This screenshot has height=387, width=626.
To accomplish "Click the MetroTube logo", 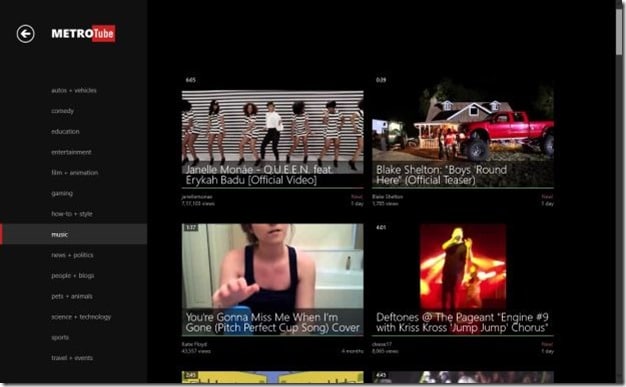I will [83, 34].
